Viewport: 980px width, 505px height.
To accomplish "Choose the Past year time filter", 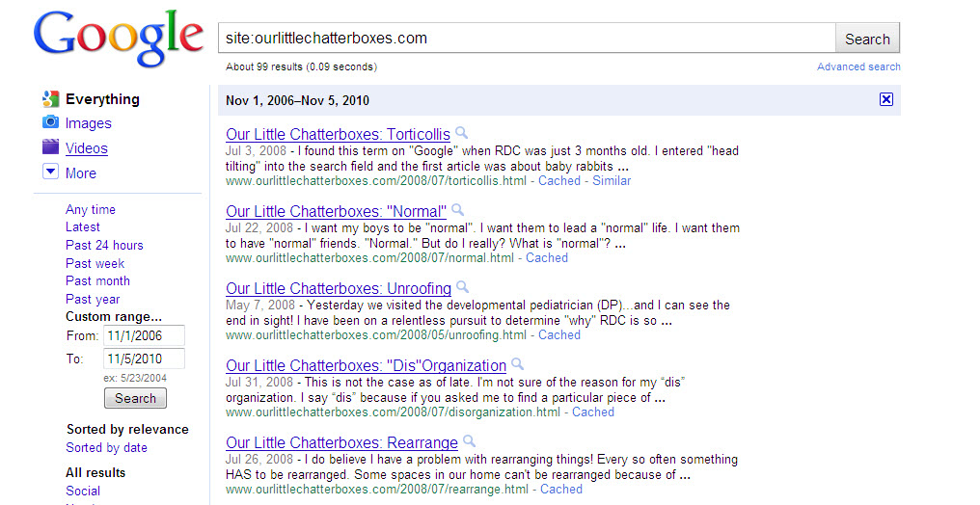I will click(x=93, y=299).
